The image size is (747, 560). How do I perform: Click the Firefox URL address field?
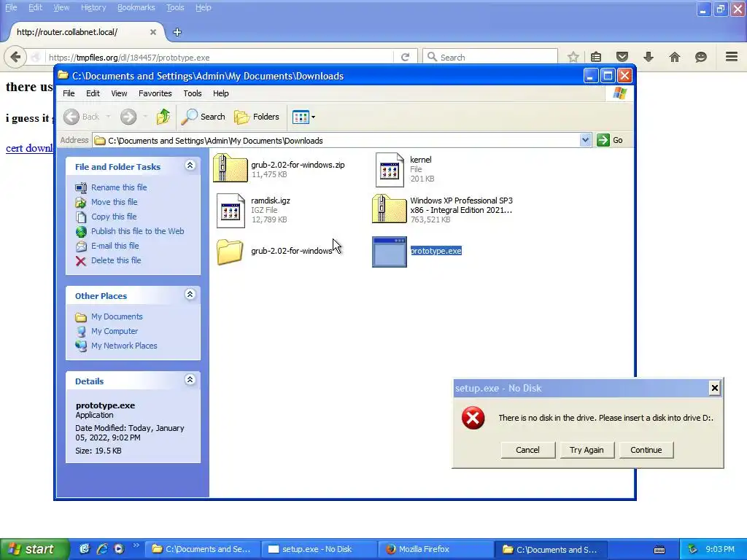tap(219, 57)
